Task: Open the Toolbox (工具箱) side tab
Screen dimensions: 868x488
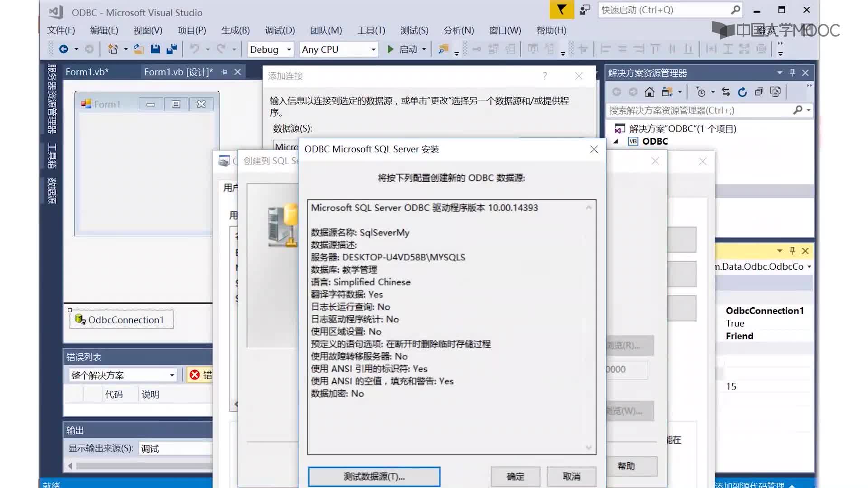Action: (52, 156)
